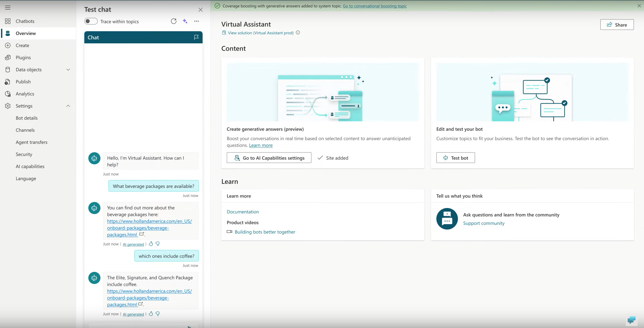Select the Publish icon
Screen dimensions: 644x328
coord(7,82)
